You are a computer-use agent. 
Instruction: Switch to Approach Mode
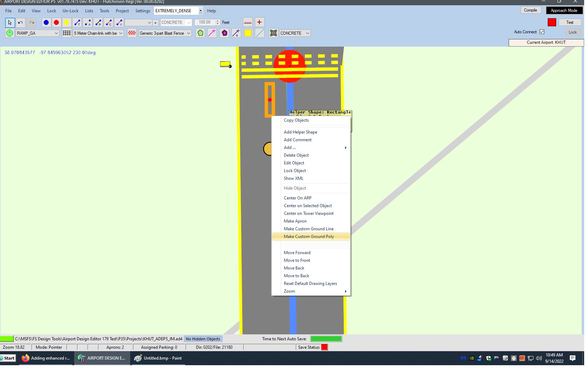(564, 10)
